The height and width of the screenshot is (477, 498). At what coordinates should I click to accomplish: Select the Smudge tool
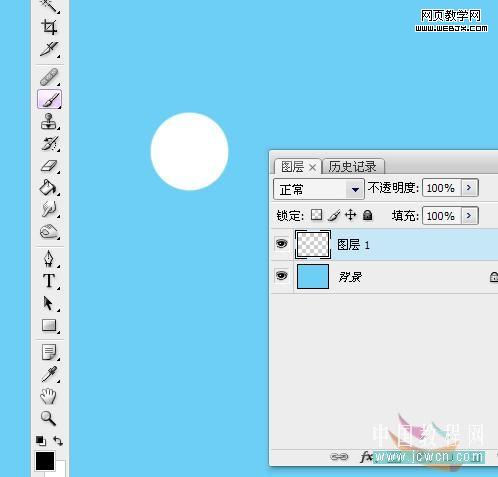click(49, 209)
